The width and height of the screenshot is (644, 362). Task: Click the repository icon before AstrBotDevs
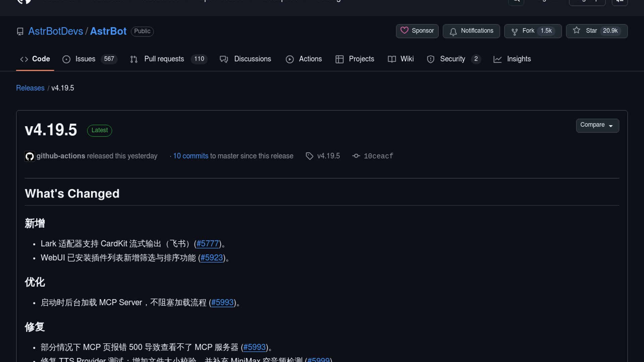(x=20, y=32)
